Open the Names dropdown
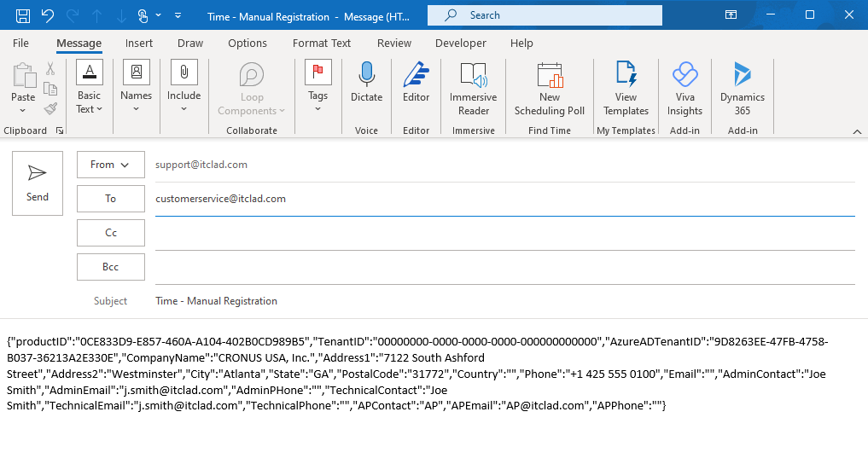The width and height of the screenshot is (868, 464). click(137, 87)
